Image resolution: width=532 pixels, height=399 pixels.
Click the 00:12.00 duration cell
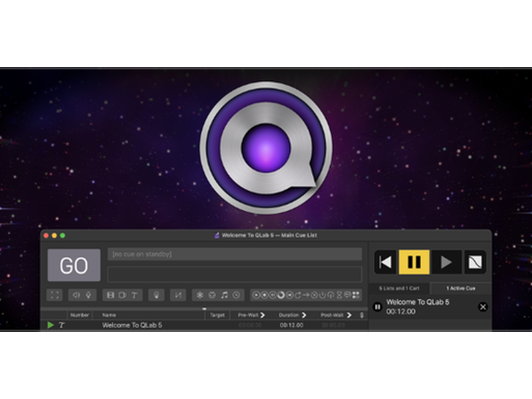pyautogui.click(x=291, y=325)
